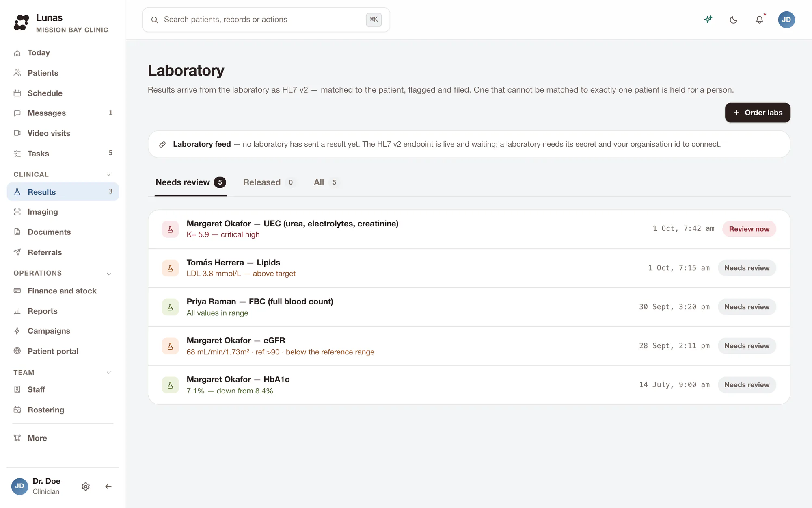Open the JD profile avatar in the header
Viewport: 812px width, 508px height.
click(786, 20)
